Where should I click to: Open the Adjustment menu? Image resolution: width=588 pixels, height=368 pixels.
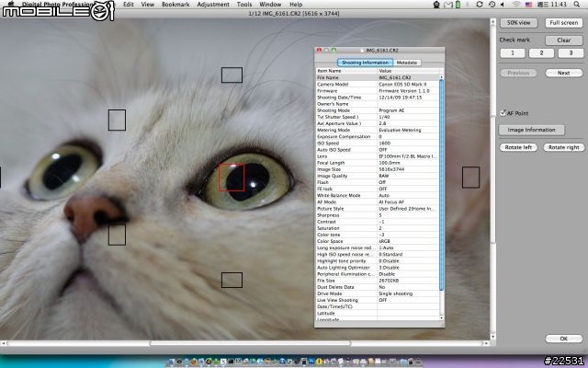coord(213,5)
